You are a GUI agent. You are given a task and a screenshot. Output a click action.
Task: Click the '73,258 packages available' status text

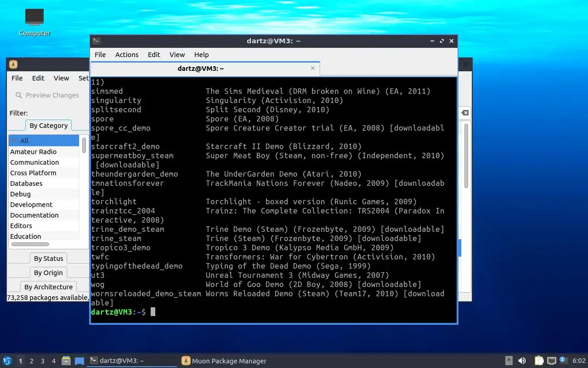tap(47, 297)
